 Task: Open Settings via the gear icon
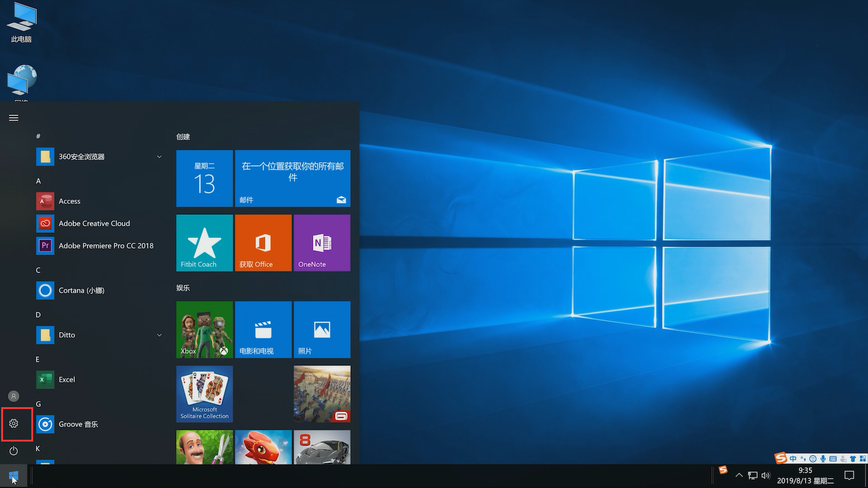coord(14,423)
